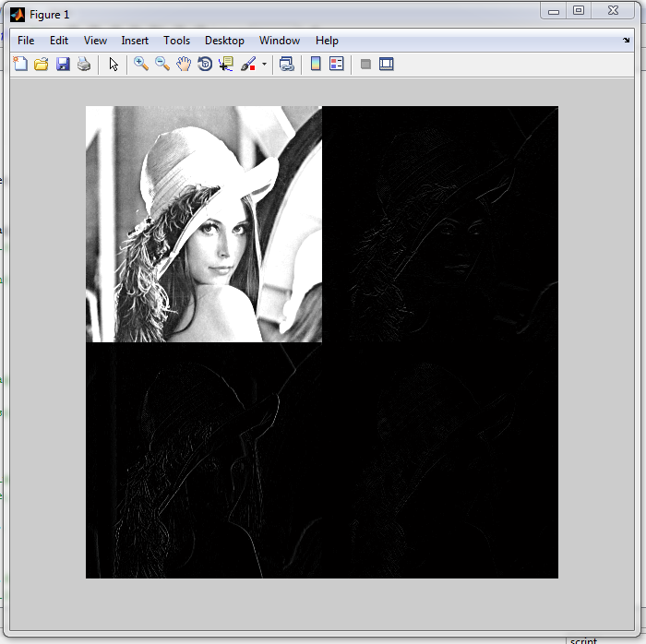Toggle the Brush/Select Data tool
This screenshot has width=646, height=644.
click(248, 64)
